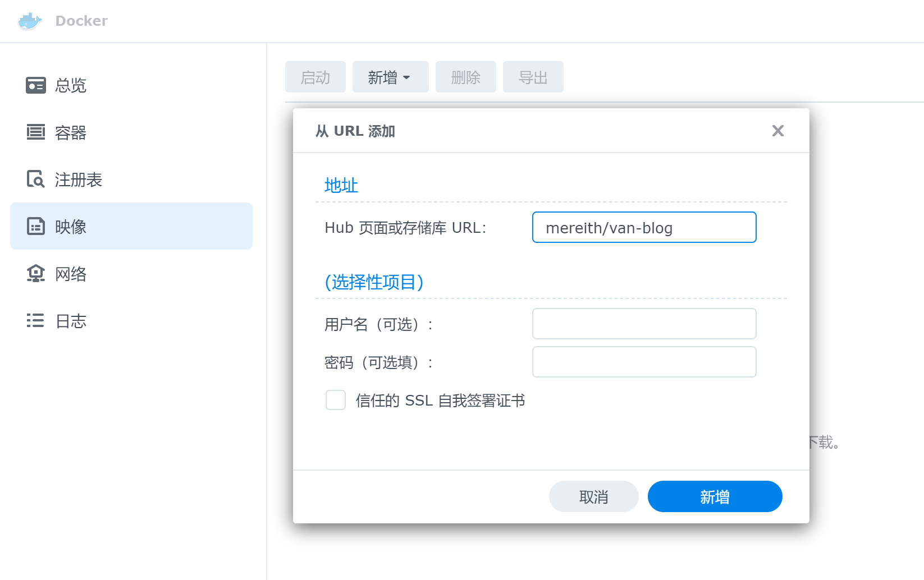Click the blue 新增 confirm button
The width and height of the screenshot is (924, 580).
(x=715, y=496)
